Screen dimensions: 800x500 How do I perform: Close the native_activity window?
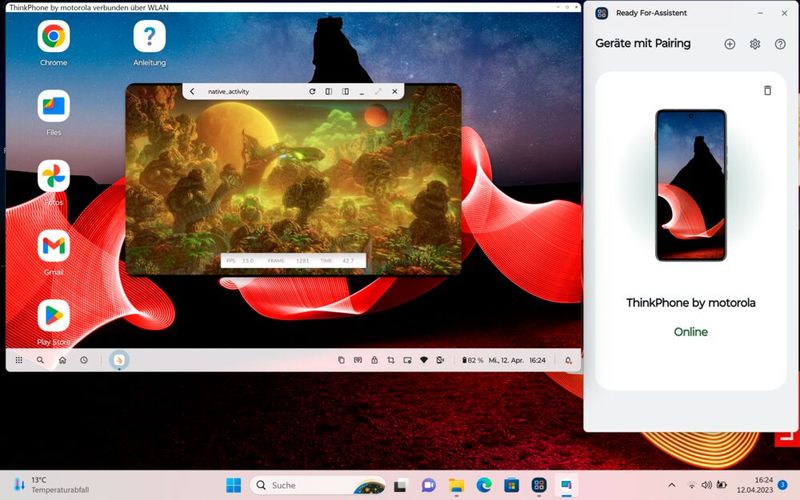(x=394, y=91)
